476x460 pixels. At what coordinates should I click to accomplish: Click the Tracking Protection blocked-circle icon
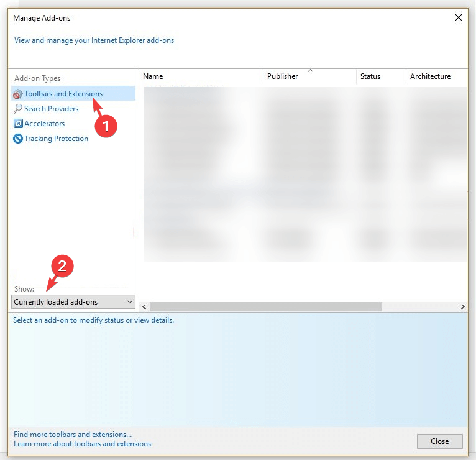18,139
